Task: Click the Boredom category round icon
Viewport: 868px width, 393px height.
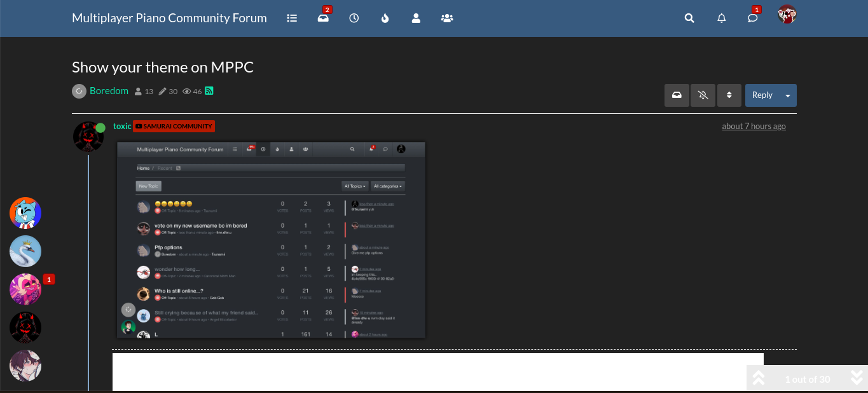Action: point(79,91)
